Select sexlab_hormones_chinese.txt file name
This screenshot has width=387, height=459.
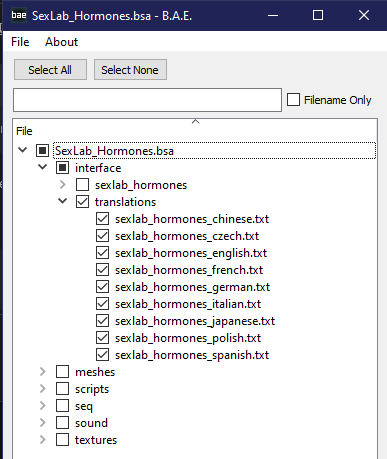192,219
